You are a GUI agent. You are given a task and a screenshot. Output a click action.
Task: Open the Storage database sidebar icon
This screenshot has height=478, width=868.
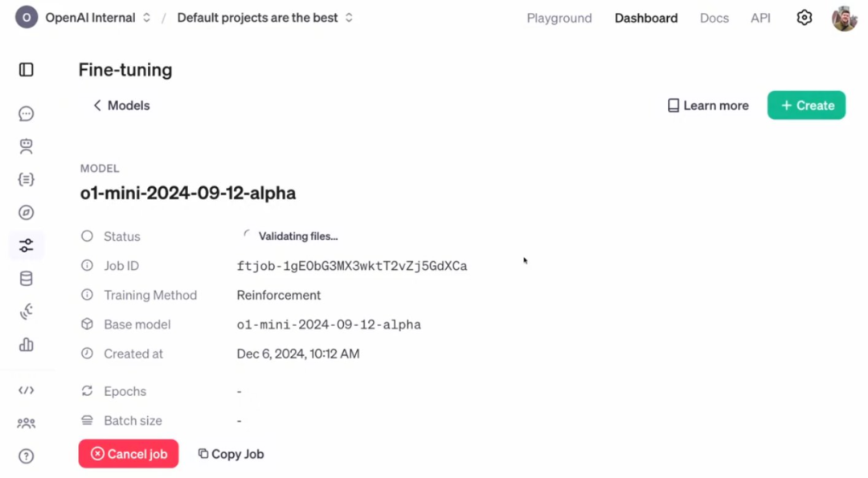[26, 278]
